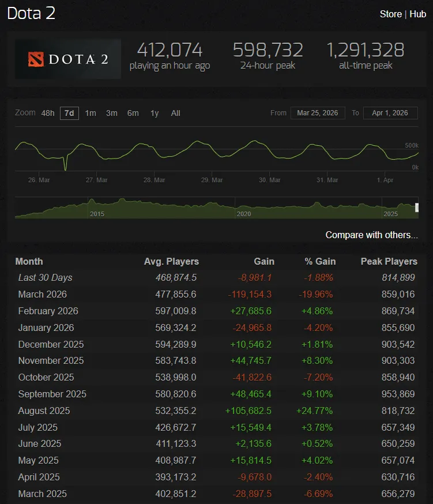Click the 598,732 24-hour peak value

[268, 50]
